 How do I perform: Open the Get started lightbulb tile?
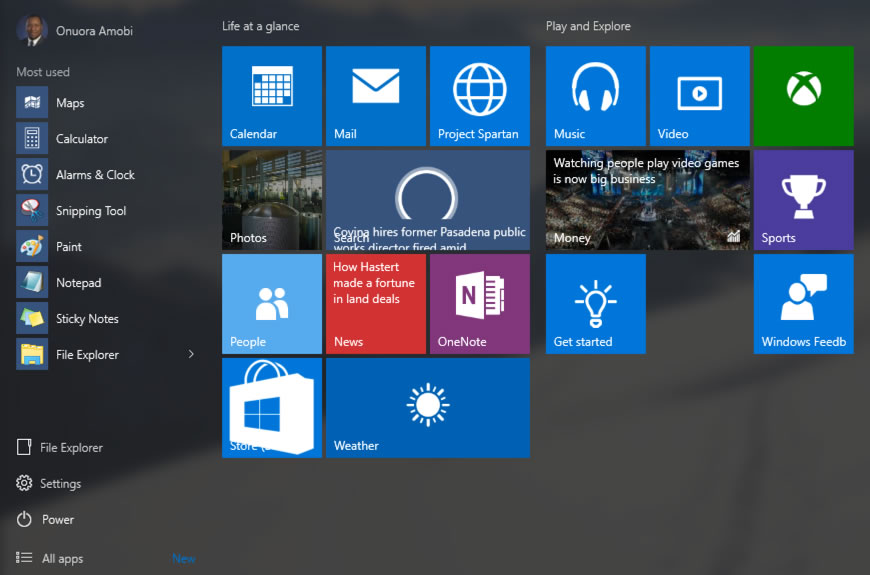tap(596, 304)
